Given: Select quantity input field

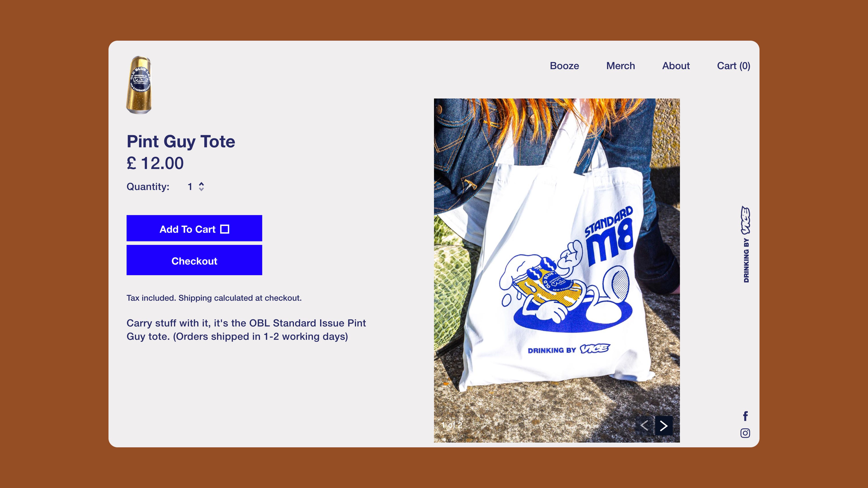Looking at the screenshot, I should pyautogui.click(x=190, y=186).
